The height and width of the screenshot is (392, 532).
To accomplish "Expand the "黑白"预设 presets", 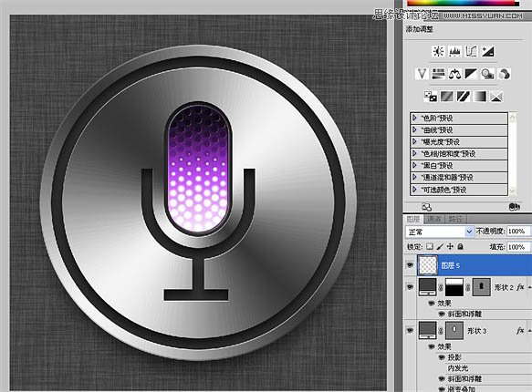I will tap(414, 165).
